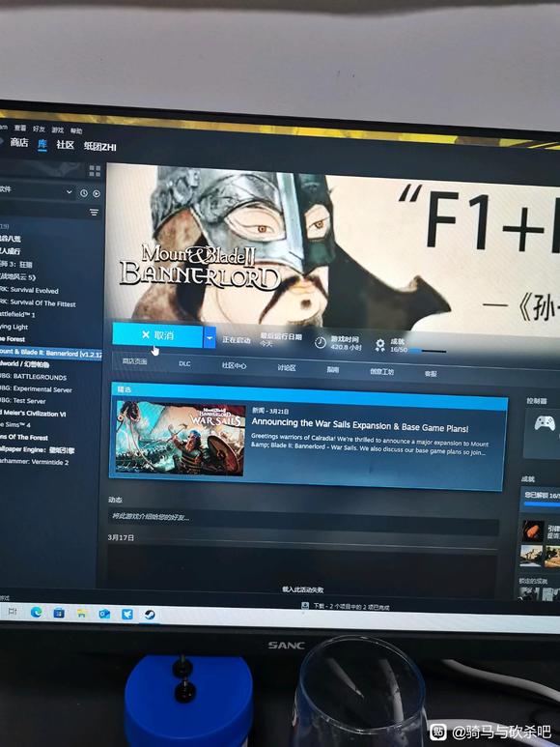Expand the library category dropdown chevron

[70, 192]
